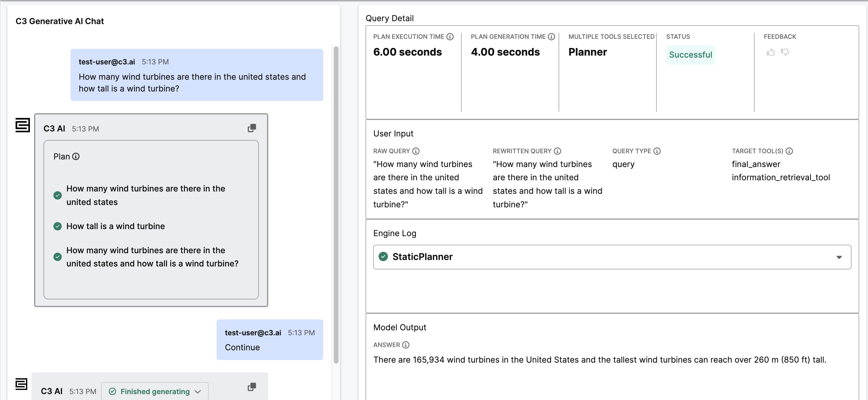
Task: Click the Rewritten Query info icon
Action: click(557, 151)
